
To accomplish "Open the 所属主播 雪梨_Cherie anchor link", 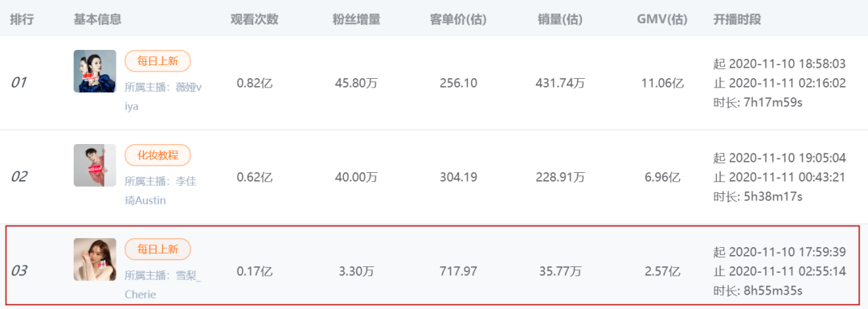I will (162, 285).
